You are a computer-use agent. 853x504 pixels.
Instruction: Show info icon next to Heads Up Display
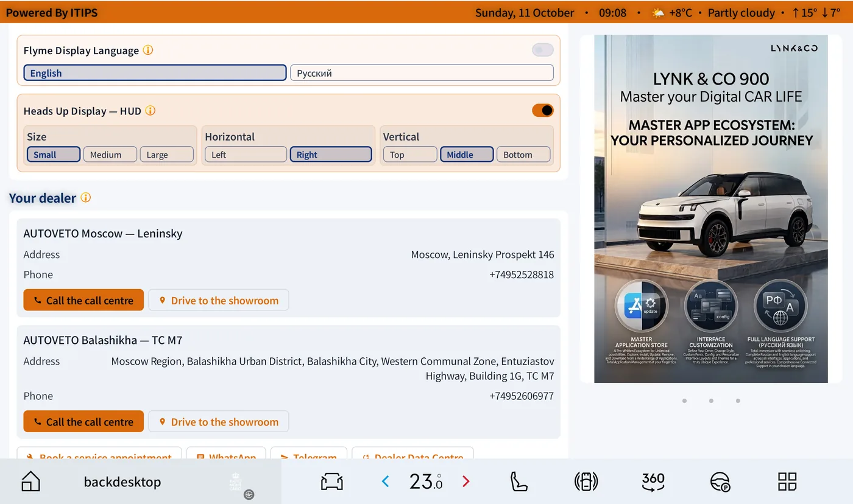(150, 111)
